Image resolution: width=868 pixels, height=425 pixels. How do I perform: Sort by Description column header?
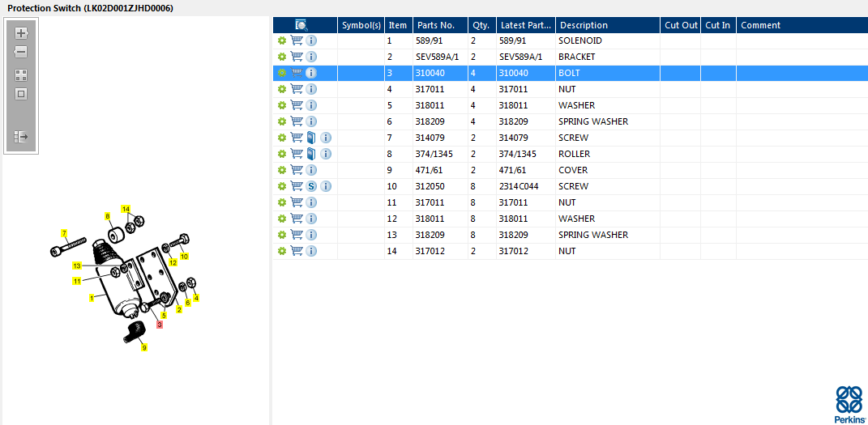pos(608,25)
